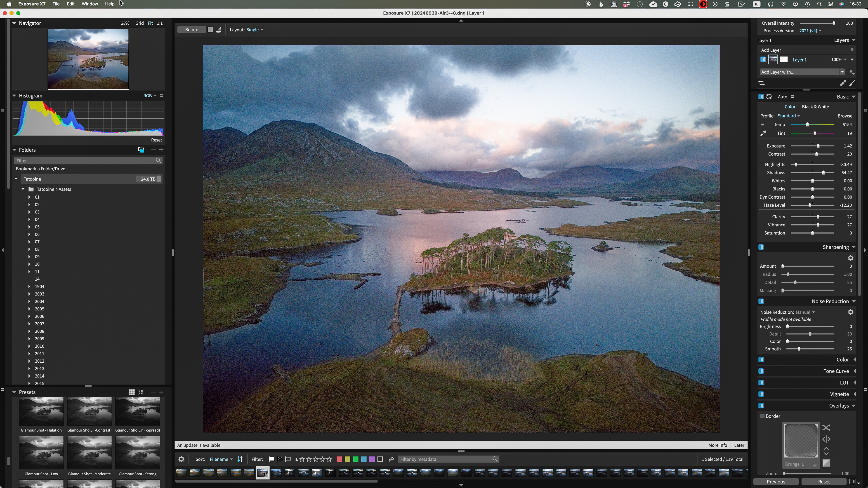Select the crop tool icon
Image resolution: width=868 pixels, height=488 pixels.
[762, 83]
